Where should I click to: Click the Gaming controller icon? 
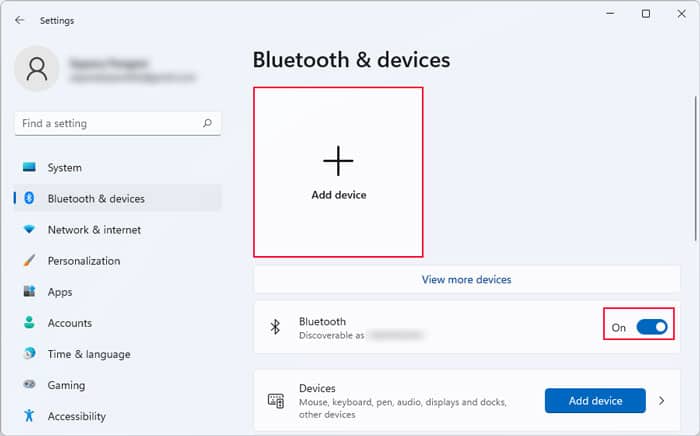(29, 384)
